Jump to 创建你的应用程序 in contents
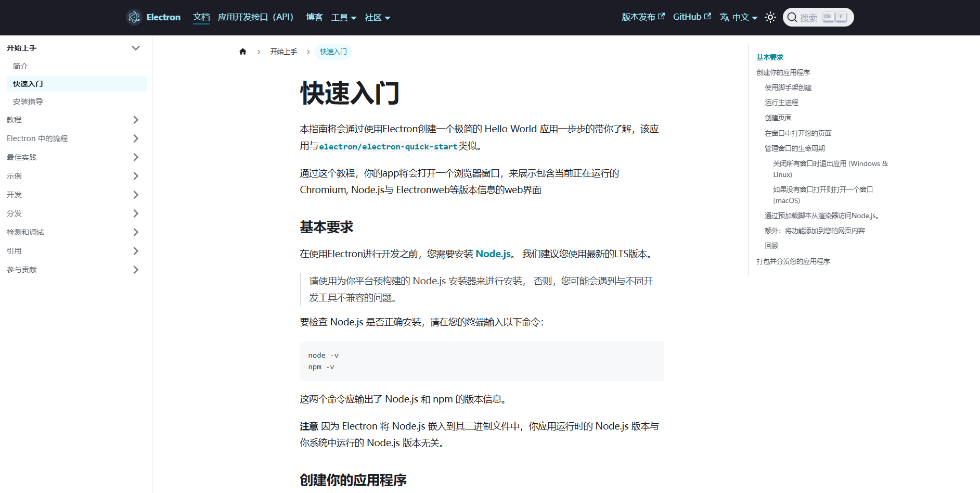The width and height of the screenshot is (980, 493). click(x=783, y=72)
